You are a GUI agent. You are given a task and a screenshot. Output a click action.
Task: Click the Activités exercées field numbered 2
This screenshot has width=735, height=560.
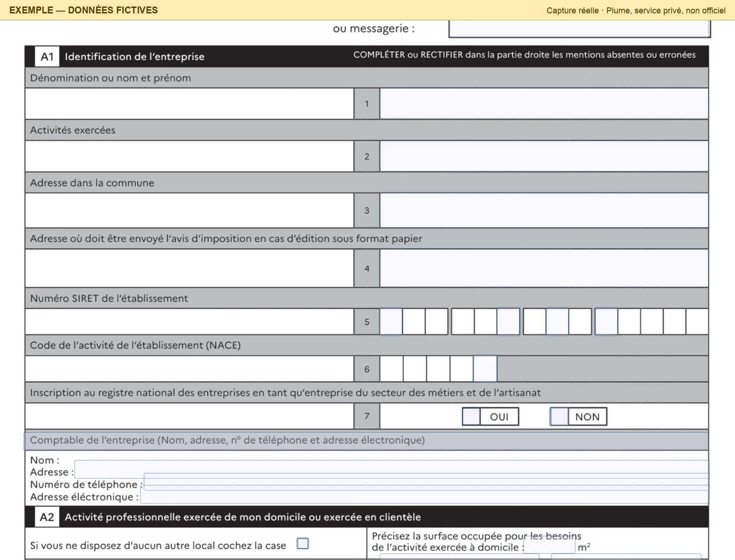tap(544, 156)
